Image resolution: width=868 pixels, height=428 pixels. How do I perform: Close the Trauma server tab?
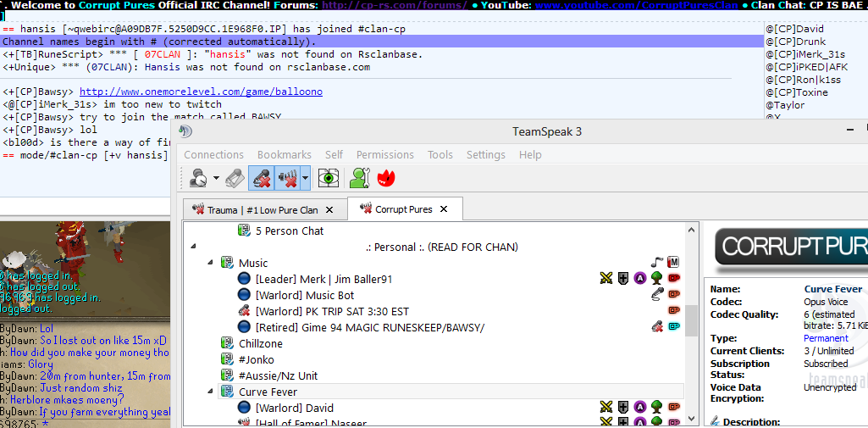coord(329,210)
